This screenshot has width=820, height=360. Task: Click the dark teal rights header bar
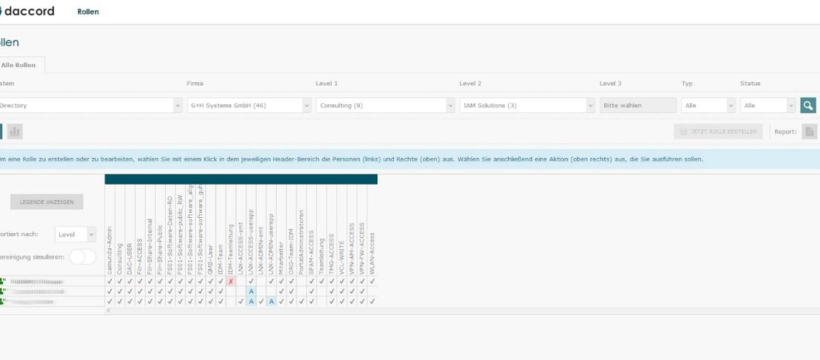tap(241, 179)
